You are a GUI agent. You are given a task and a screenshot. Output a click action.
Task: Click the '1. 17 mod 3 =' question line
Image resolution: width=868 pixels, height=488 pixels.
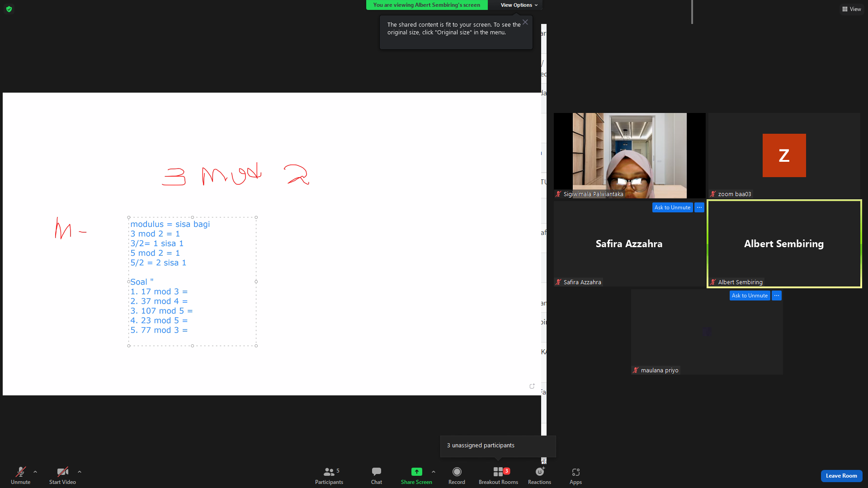point(159,292)
